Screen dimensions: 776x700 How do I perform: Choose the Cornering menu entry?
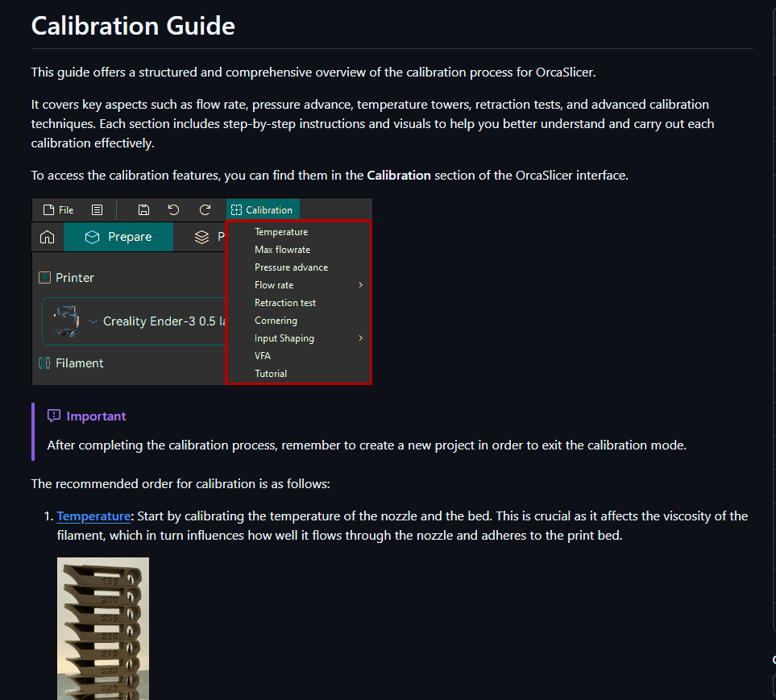click(276, 321)
